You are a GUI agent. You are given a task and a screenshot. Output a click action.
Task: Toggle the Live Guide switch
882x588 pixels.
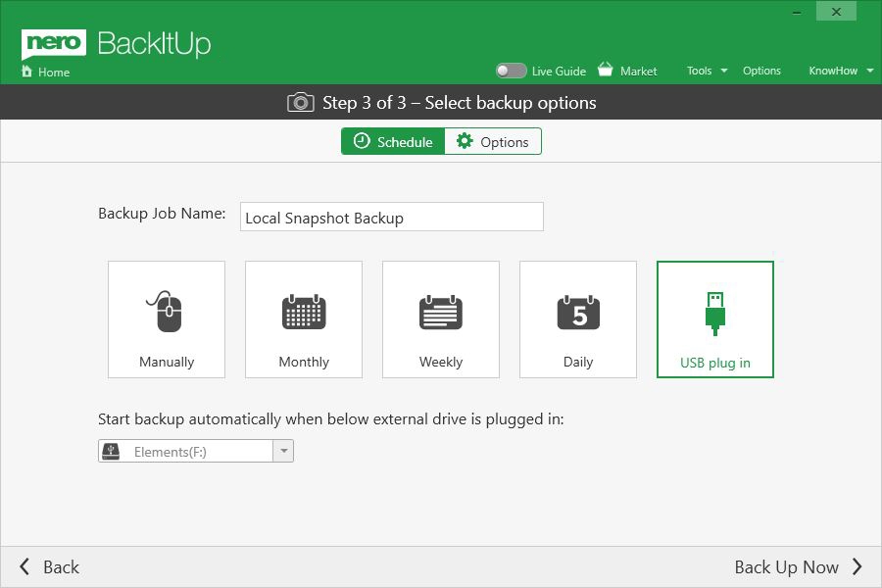511,71
